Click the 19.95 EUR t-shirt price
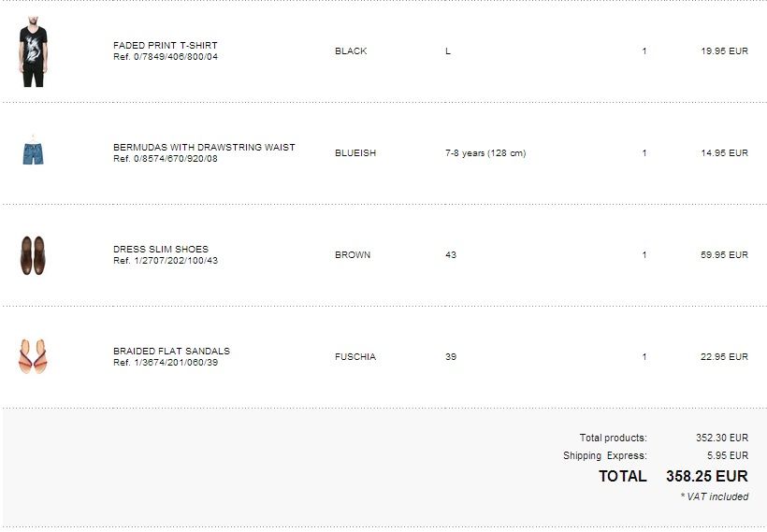Image resolution: width=767 pixels, height=532 pixels. [724, 51]
